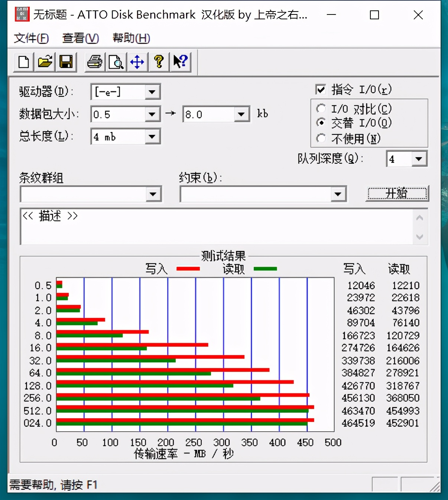Open the 文件 menu
The width and height of the screenshot is (448, 500).
click(x=31, y=38)
